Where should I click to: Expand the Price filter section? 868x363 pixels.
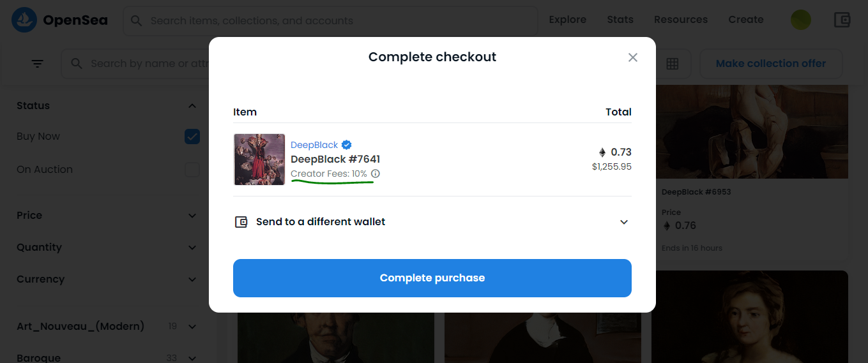(x=192, y=216)
